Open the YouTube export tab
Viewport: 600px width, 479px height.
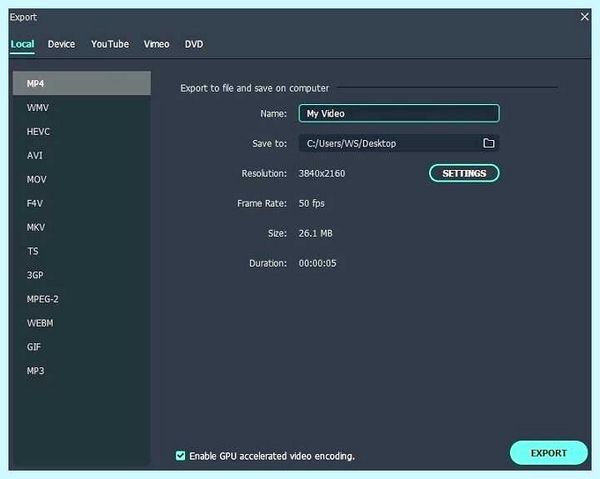(x=110, y=44)
